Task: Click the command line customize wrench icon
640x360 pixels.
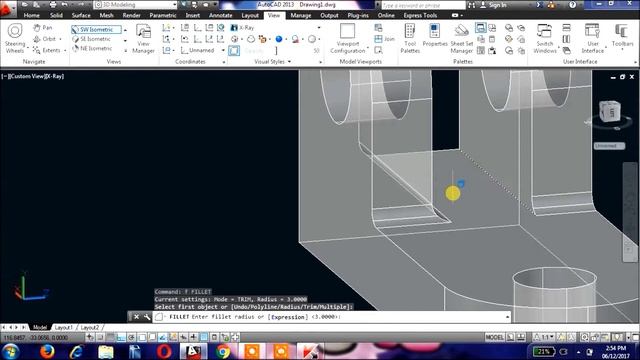Action: tap(147, 317)
